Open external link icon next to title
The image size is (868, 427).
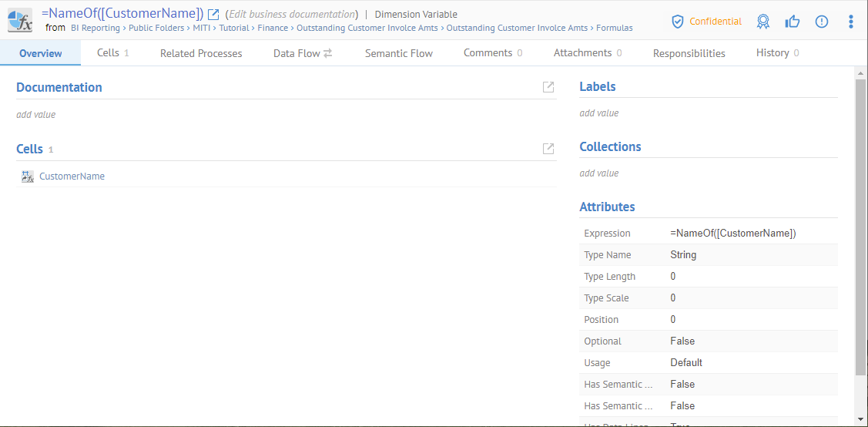pos(214,14)
